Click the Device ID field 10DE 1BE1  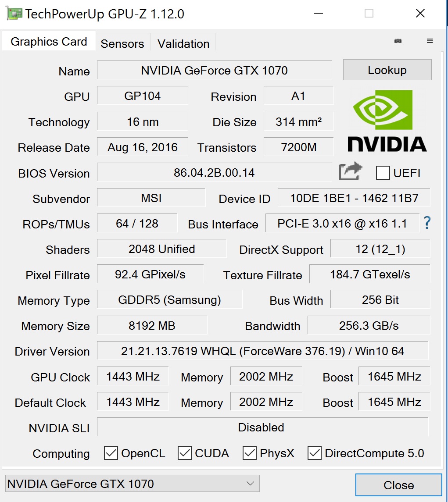click(354, 198)
